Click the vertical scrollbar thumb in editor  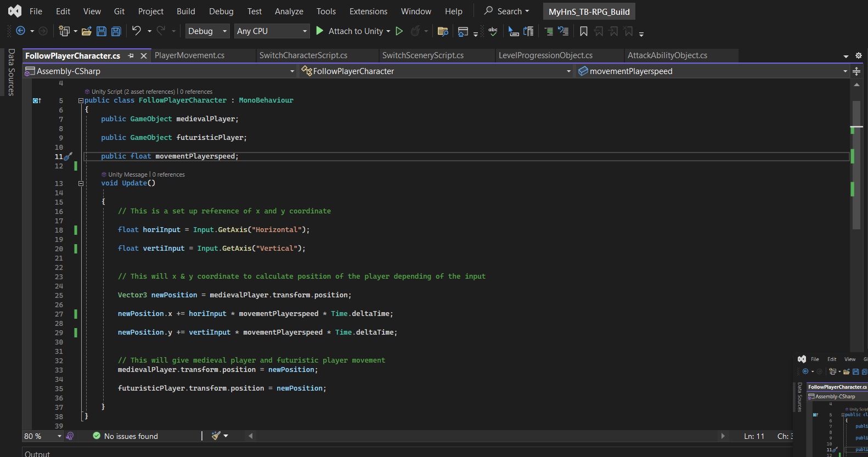click(856, 165)
